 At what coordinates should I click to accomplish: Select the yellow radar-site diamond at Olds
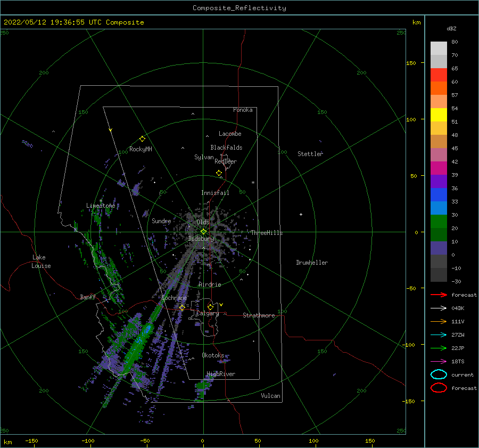pyautogui.click(x=203, y=232)
